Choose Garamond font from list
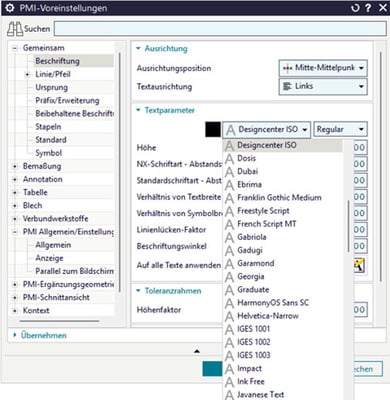390x400 pixels. [x=283, y=263]
